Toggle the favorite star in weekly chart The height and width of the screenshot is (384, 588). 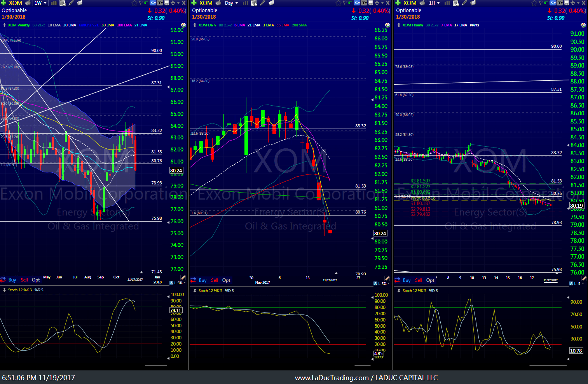click(x=134, y=3)
